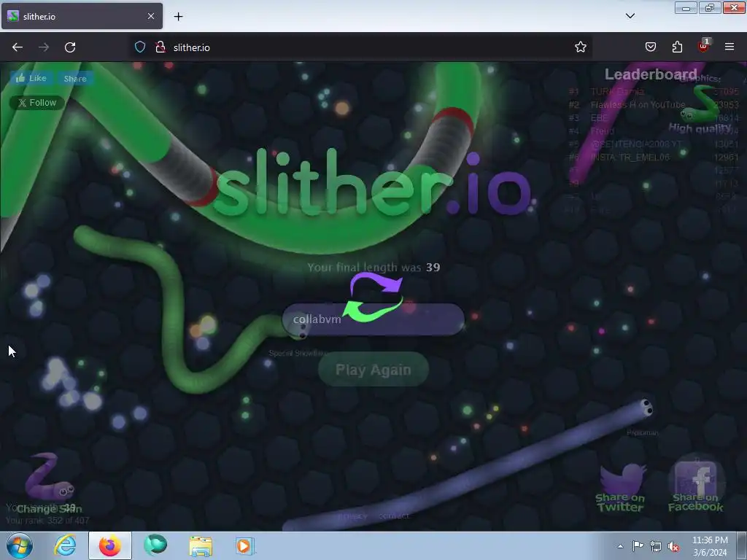Click the Firefox taskbar icon
The height and width of the screenshot is (560, 747).
tap(110, 545)
